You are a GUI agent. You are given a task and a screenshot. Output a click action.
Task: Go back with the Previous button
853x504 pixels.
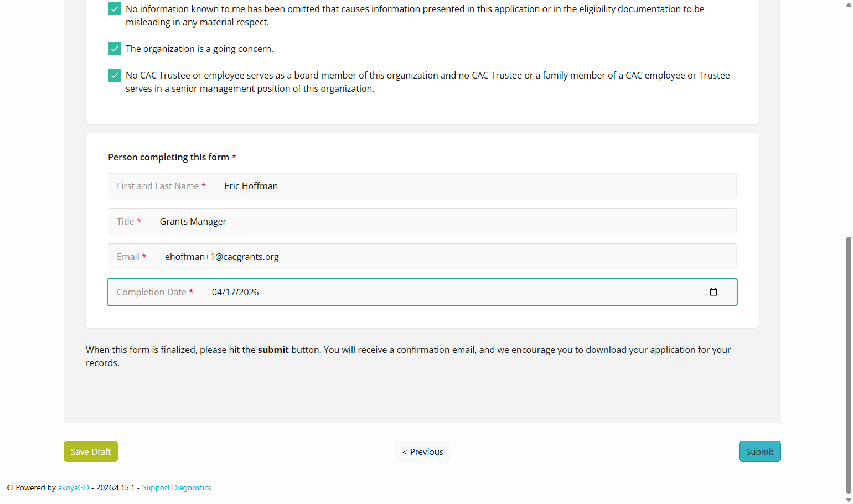pos(422,451)
